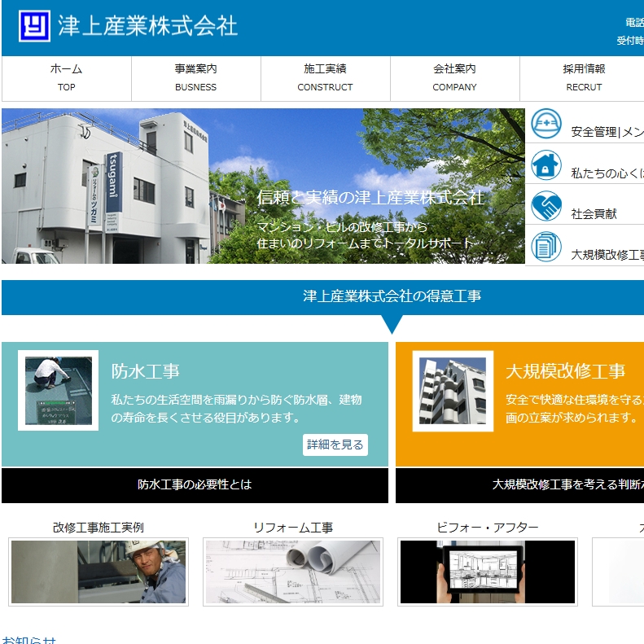This screenshot has width=644, height=644.
Task: Open the 津上産業株式会社 company name link
Action: pyautogui.click(x=147, y=26)
